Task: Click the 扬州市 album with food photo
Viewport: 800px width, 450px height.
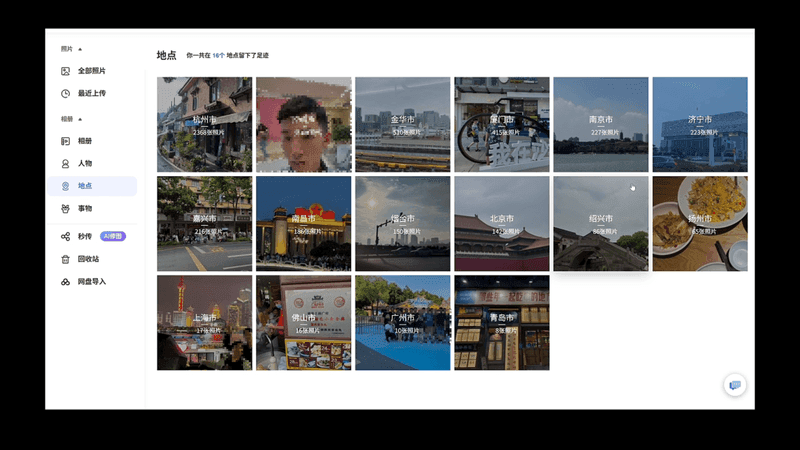Action: coord(700,223)
